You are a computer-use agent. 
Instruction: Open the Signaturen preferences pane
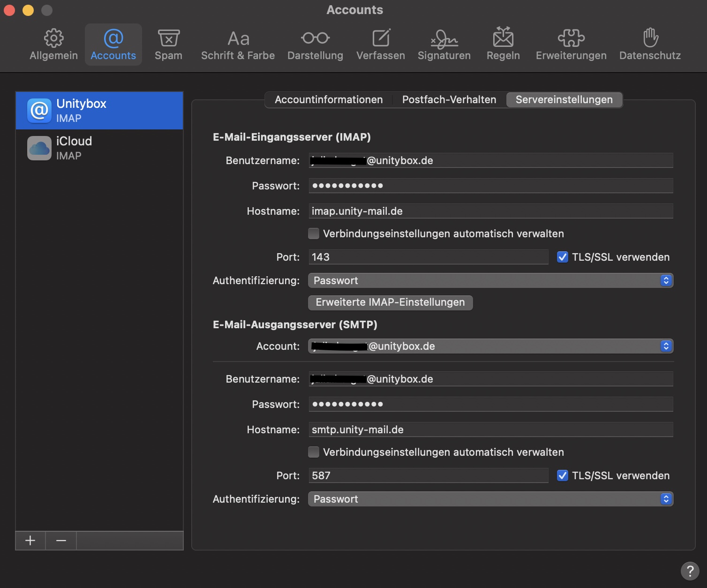pyautogui.click(x=444, y=45)
